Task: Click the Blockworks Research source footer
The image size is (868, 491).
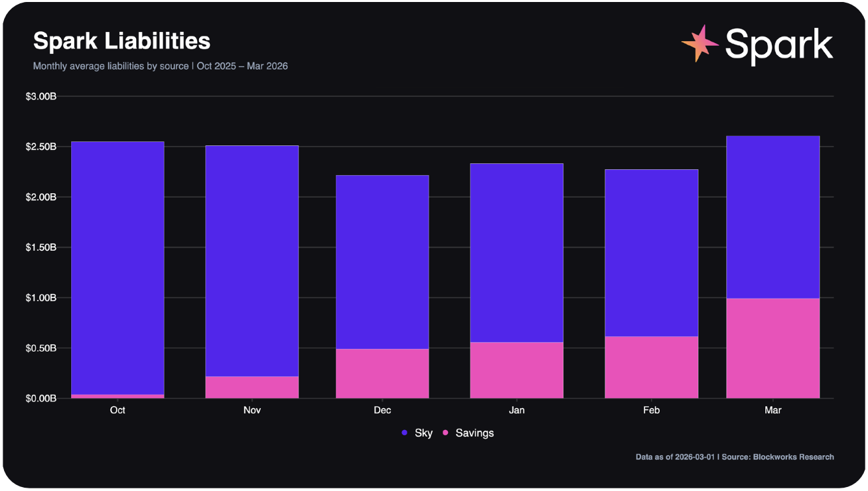Action: [x=735, y=457]
